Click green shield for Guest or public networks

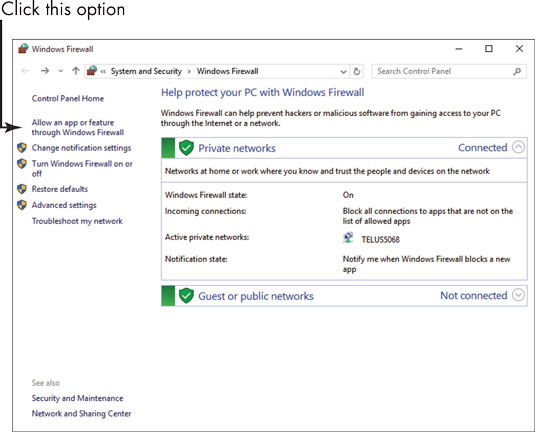(x=186, y=296)
